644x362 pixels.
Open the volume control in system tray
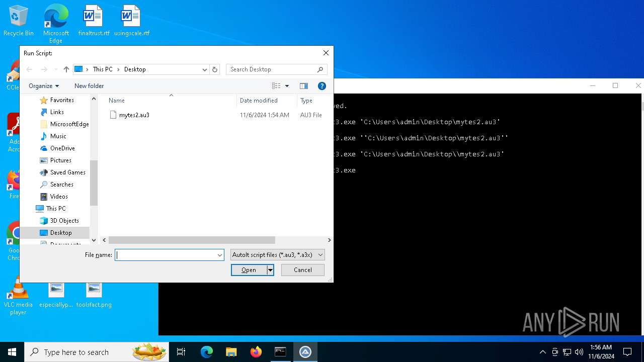pyautogui.click(x=579, y=352)
